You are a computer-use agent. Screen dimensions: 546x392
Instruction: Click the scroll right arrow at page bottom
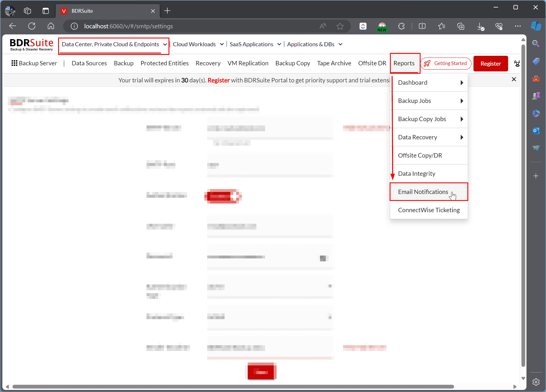[x=514, y=387]
